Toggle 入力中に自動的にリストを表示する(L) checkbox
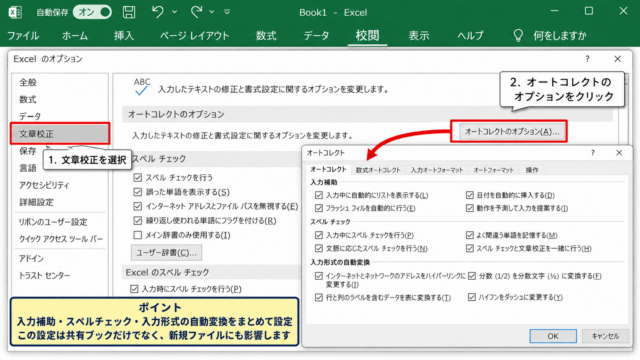The image size is (640, 360). 319,195
